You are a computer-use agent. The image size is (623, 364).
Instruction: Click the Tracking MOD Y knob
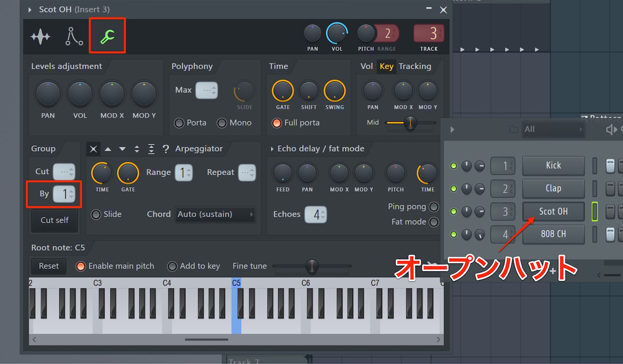click(x=428, y=91)
